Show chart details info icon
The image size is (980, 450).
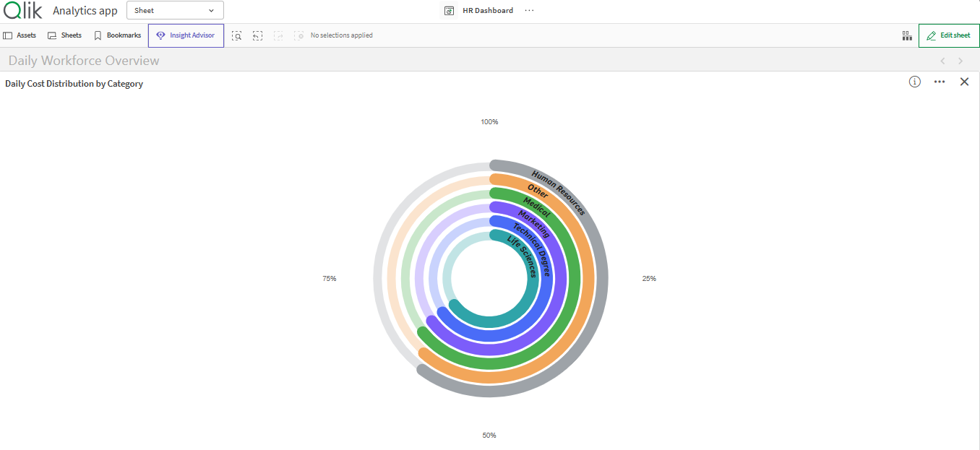(914, 82)
